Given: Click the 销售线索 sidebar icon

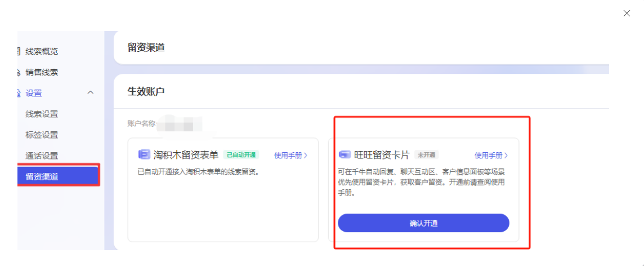Looking at the screenshot, I should tap(18, 73).
